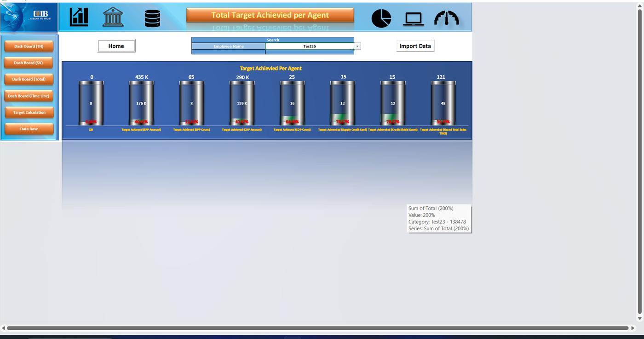Click the Test35 employee name field
Screen dimensions: 644x339
pyautogui.click(x=310, y=46)
